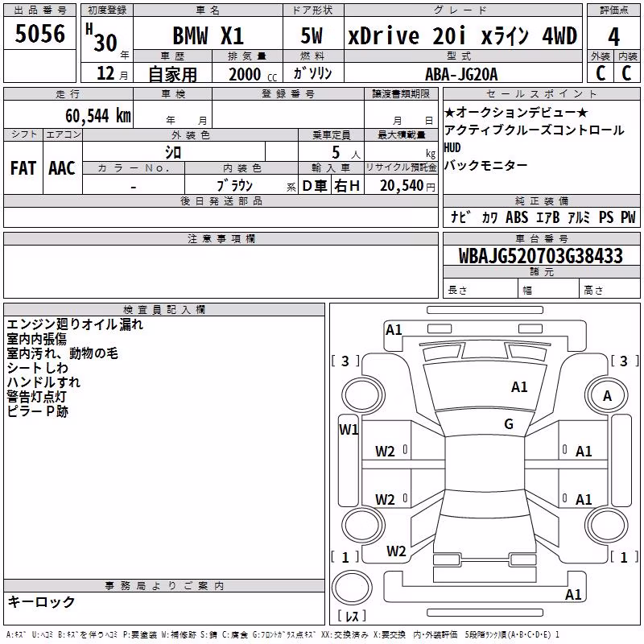Click inspector note ピラーP跡
Screen dimensions: 644x644
click(x=37, y=411)
